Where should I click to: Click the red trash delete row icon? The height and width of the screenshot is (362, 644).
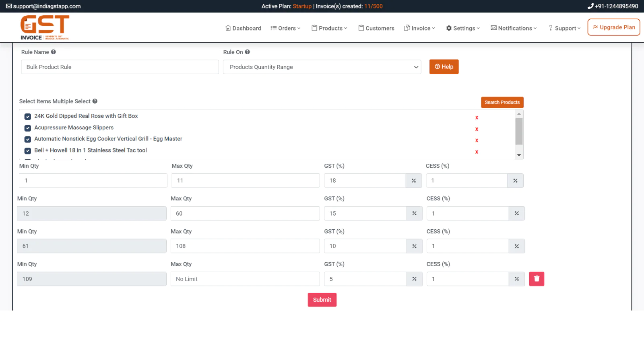pyautogui.click(x=536, y=279)
